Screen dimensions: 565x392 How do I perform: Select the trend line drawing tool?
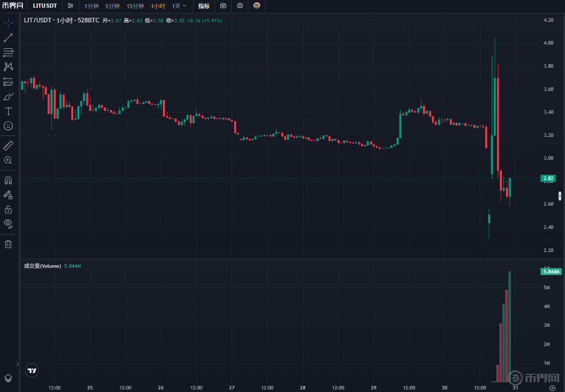(8, 38)
